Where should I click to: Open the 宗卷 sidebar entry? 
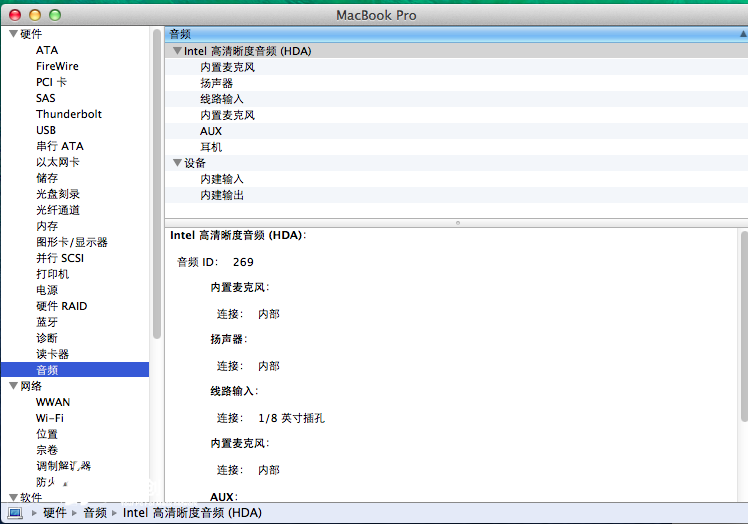tap(47, 450)
